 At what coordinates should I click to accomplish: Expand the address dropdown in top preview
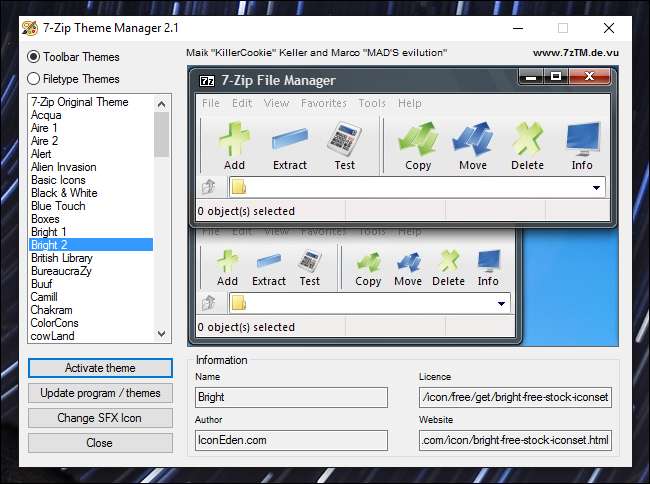point(597,187)
